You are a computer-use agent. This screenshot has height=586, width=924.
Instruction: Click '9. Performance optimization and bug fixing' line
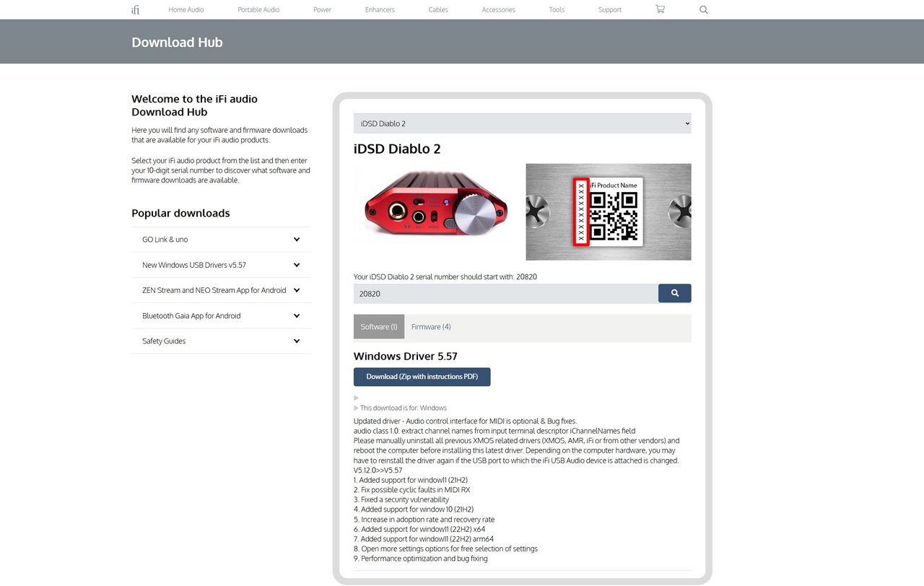pos(421,559)
